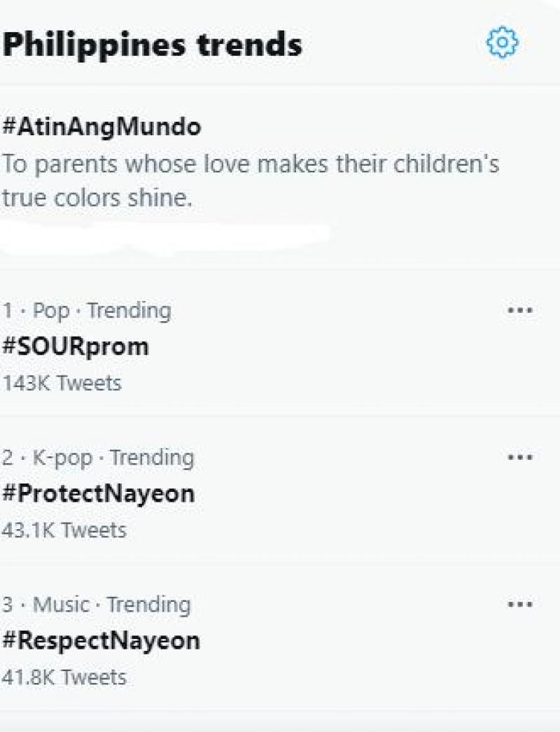Open the #AtinAngMundo promoted trend
560x732 pixels.
[101, 127]
